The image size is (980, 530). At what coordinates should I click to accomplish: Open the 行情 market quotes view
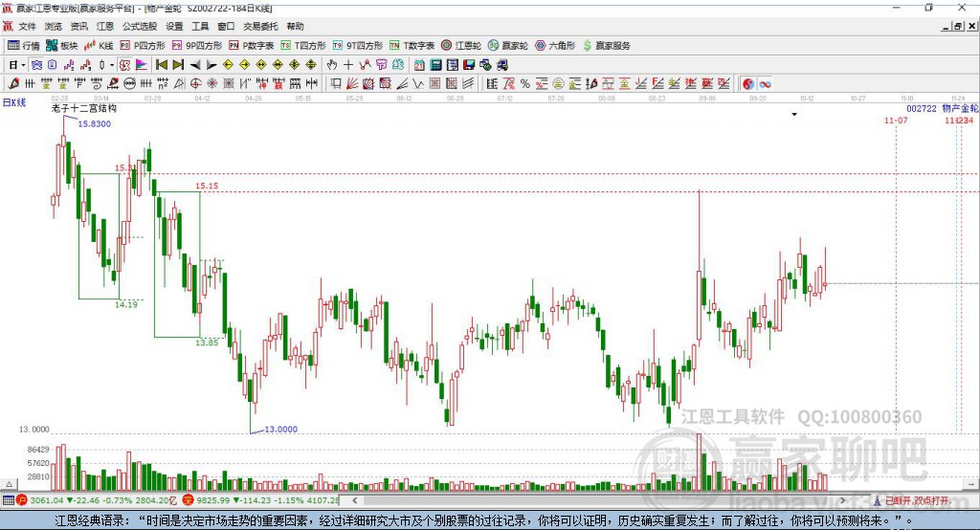pos(23,46)
